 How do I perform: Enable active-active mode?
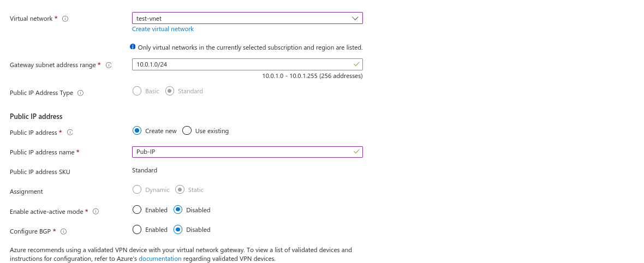137,210
